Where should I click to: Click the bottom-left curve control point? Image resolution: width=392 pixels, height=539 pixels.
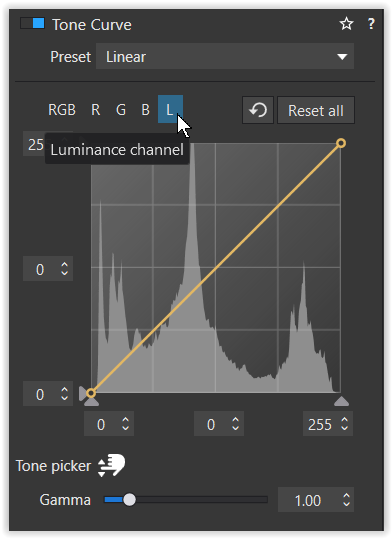[x=91, y=393]
